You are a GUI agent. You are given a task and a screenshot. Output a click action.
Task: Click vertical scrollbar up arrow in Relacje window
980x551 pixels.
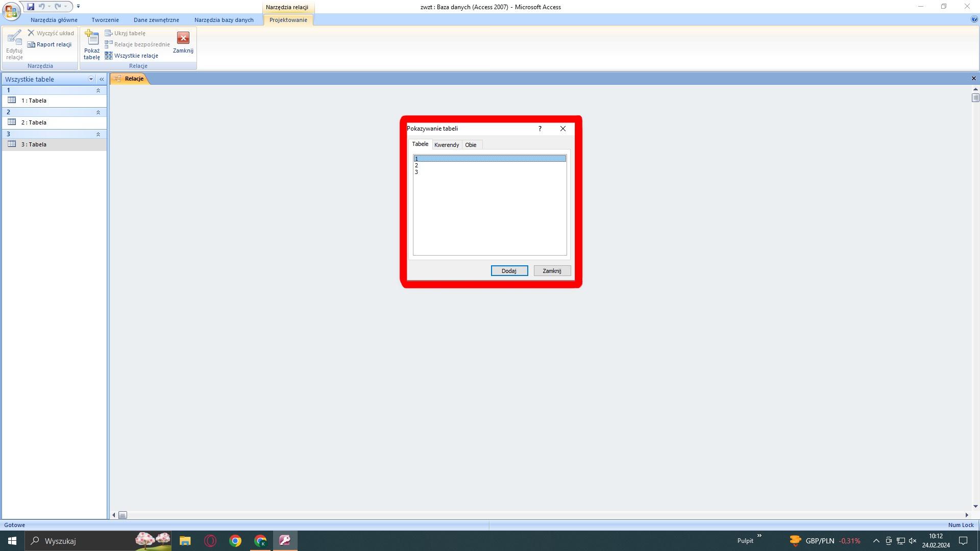[975, 89]
